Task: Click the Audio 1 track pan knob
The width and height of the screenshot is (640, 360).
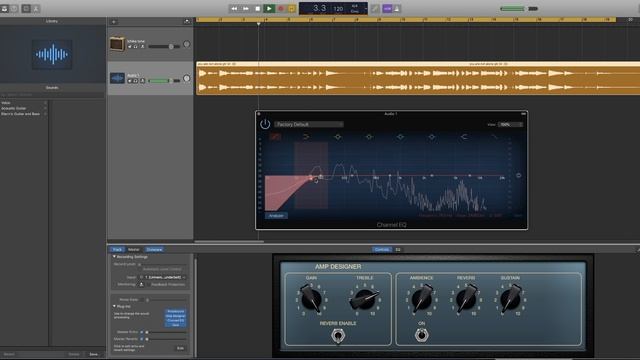Action: tap(187, 78)
